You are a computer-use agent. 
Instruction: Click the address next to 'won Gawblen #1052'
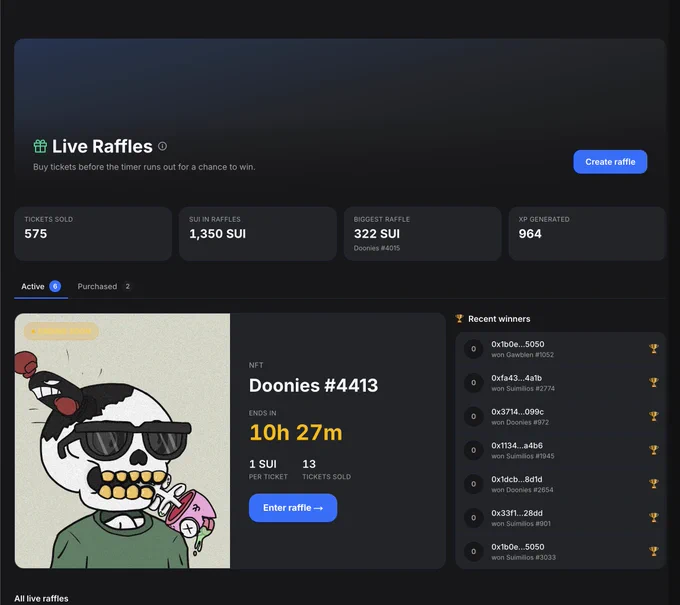click(x=518, y=344)
